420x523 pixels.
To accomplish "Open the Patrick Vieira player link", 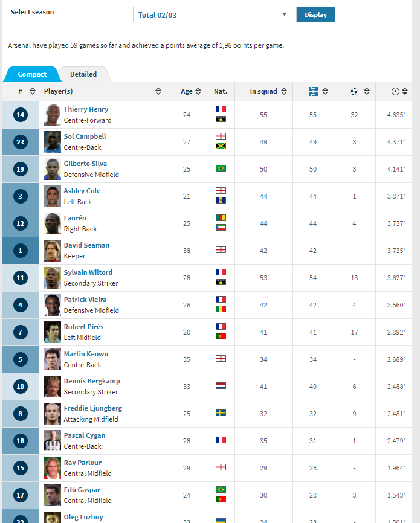I will coord(85,300).
